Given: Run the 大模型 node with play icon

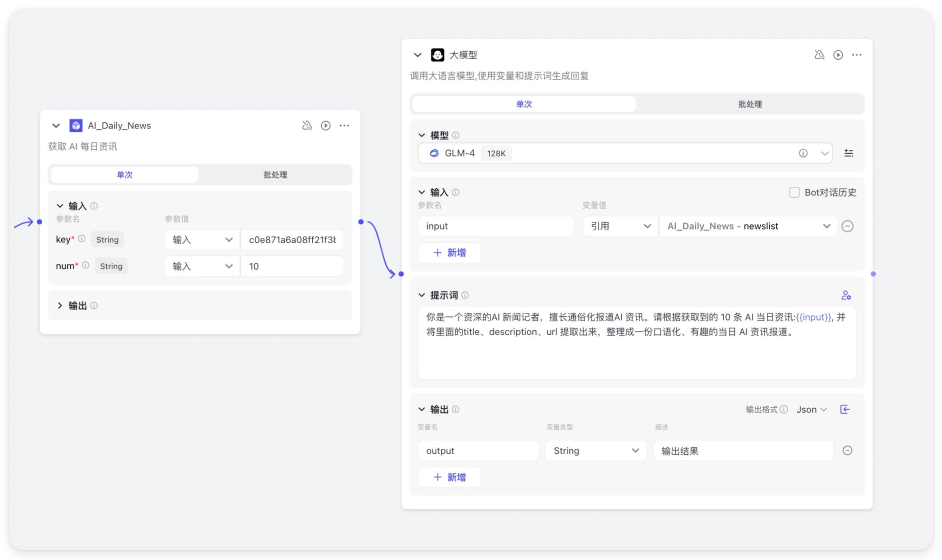Looking at the screenshot, I should click(838, 55).
